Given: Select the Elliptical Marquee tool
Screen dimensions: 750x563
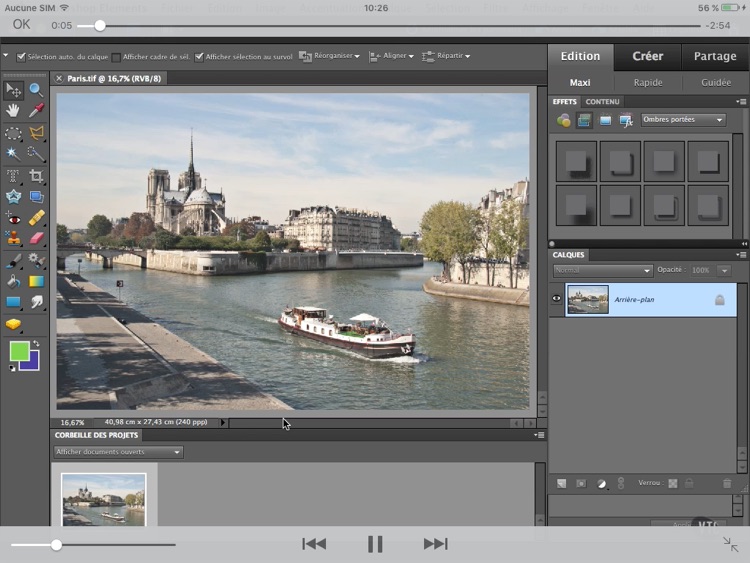Looking at the screenshot, I should coord(13,133).
